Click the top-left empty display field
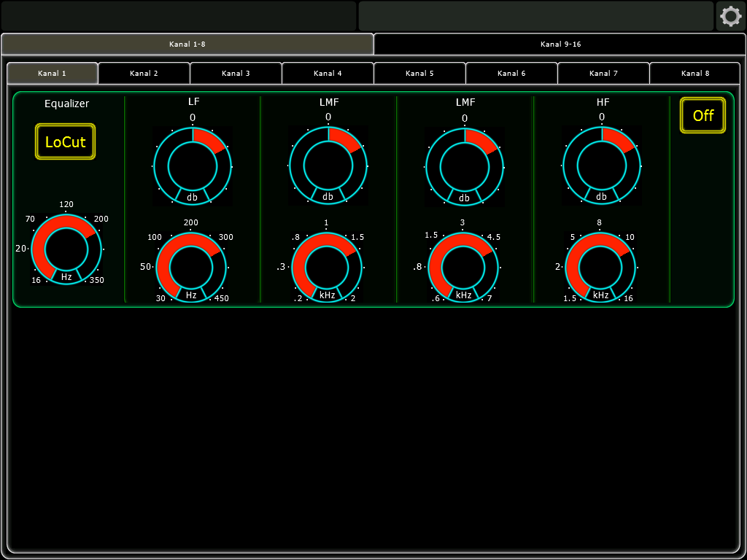 [x=179, y=16]
